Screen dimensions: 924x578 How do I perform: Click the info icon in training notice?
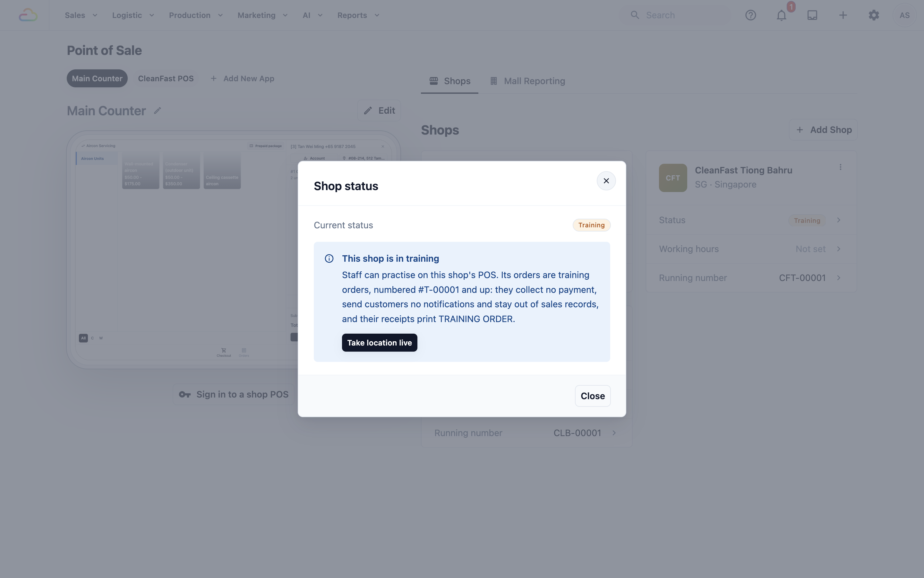[329, 259]
